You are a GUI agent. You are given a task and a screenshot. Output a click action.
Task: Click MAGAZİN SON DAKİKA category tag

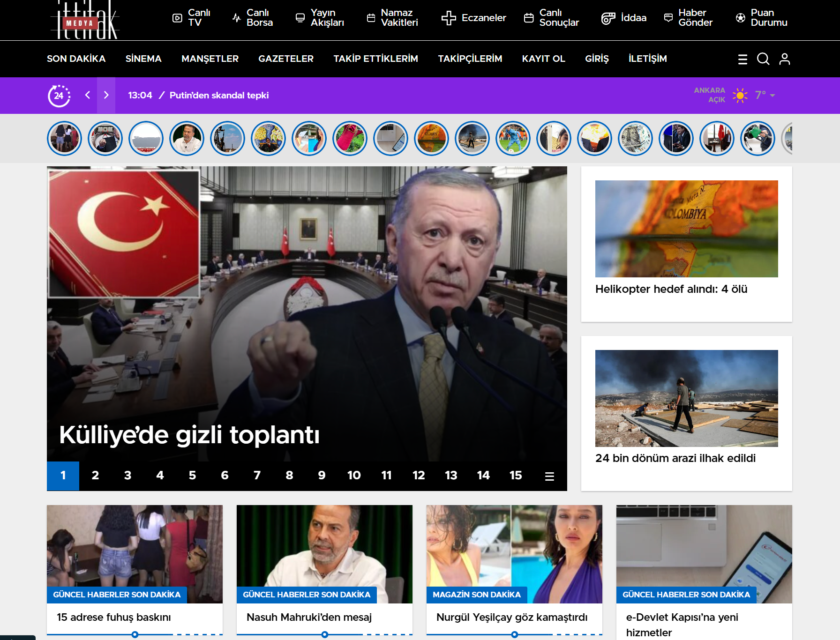(x=477, y=595)
